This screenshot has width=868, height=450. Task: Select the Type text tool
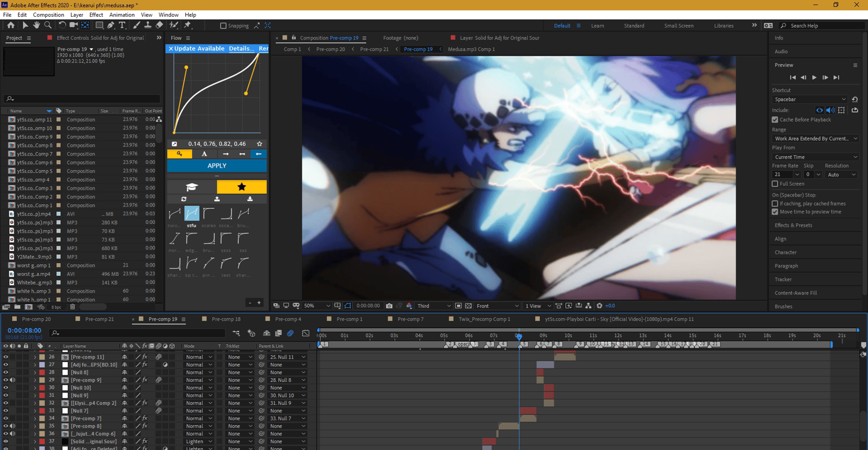(x=122, y=25)
